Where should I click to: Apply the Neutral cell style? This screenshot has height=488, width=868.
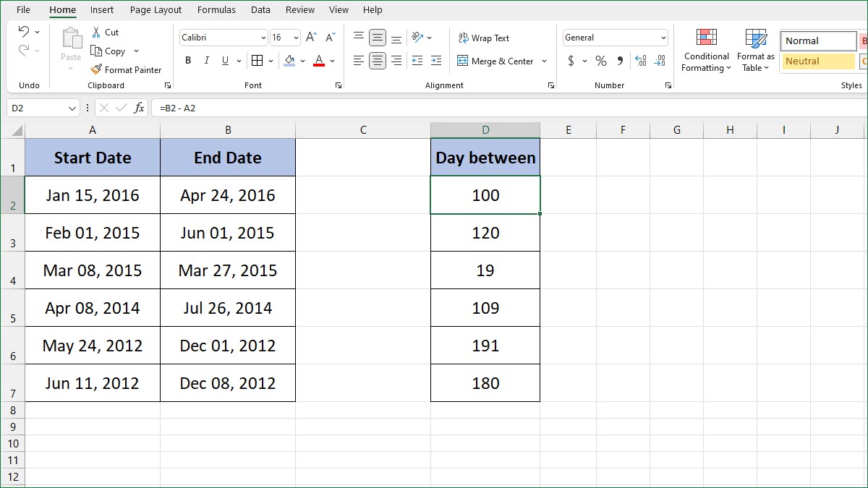[x=818, y=61]
